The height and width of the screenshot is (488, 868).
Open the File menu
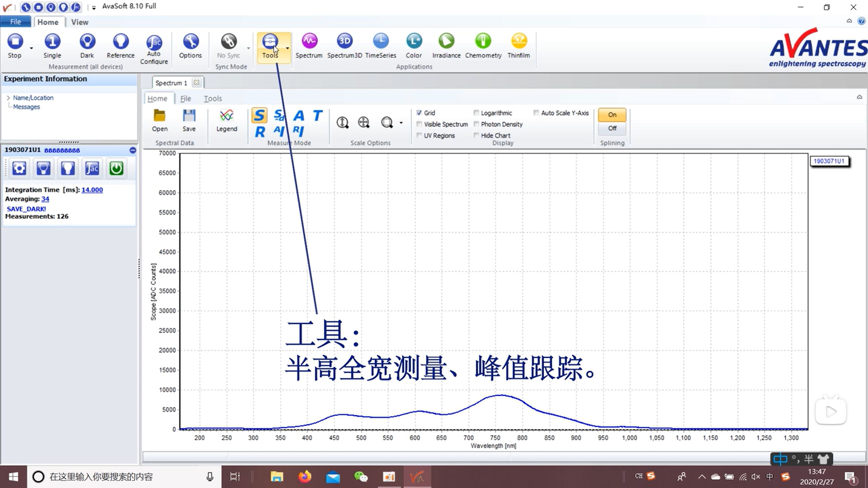pyautogui.click(x=15, y=21)
